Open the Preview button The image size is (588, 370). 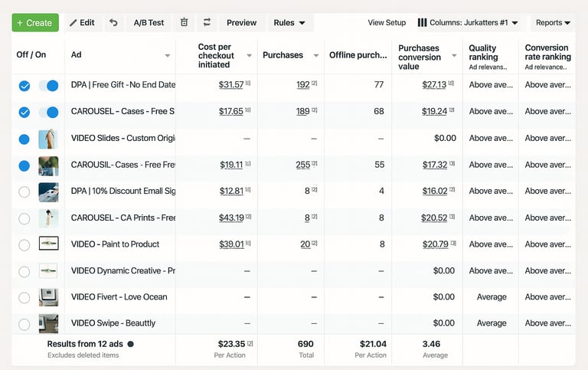tap(241, 22)
